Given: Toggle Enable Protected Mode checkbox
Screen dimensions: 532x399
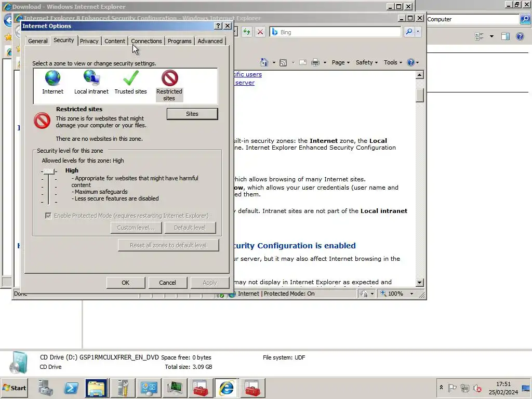Looking at the screenshot, I should (48, 216).
